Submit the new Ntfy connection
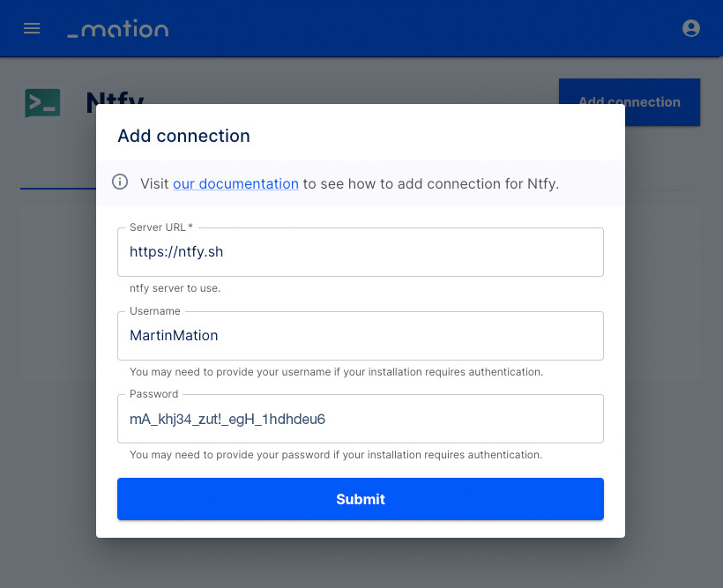Screen dimensions: 723x588 360,499
